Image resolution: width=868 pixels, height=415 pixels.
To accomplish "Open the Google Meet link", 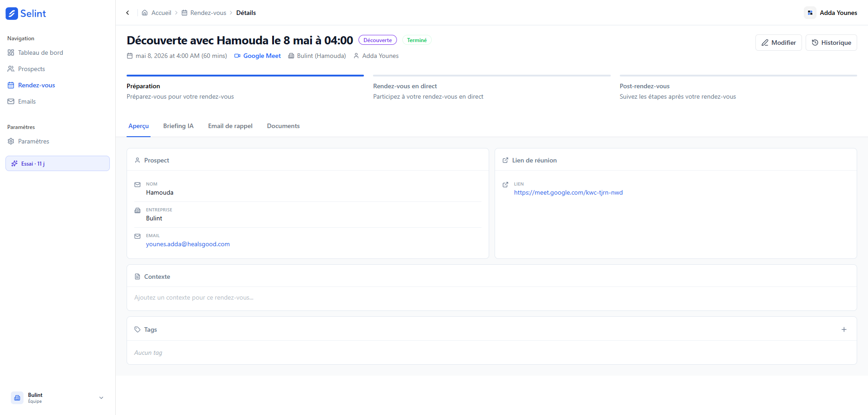I will 262,56.
